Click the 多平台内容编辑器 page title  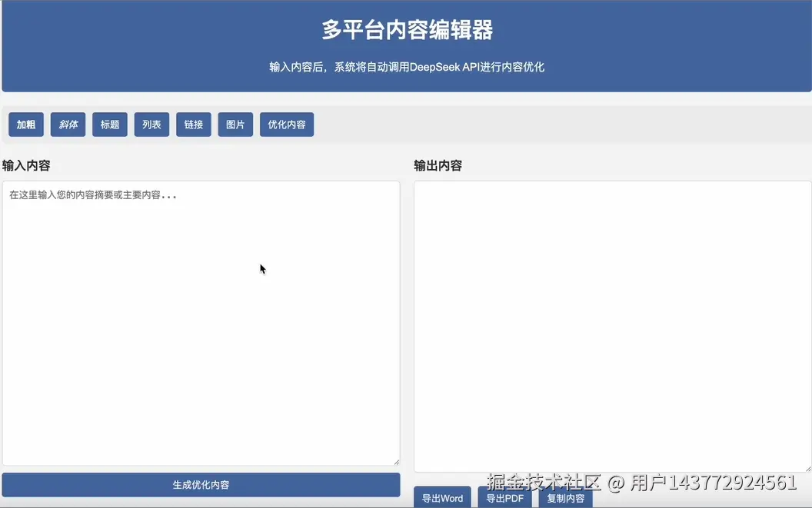click(407, 30)
